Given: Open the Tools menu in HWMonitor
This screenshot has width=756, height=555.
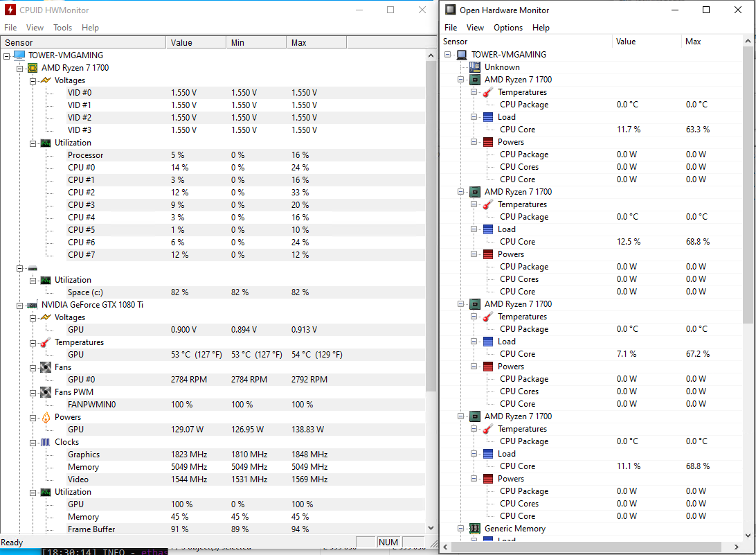Looking at the screenshot, I should (x=63, y=28).
